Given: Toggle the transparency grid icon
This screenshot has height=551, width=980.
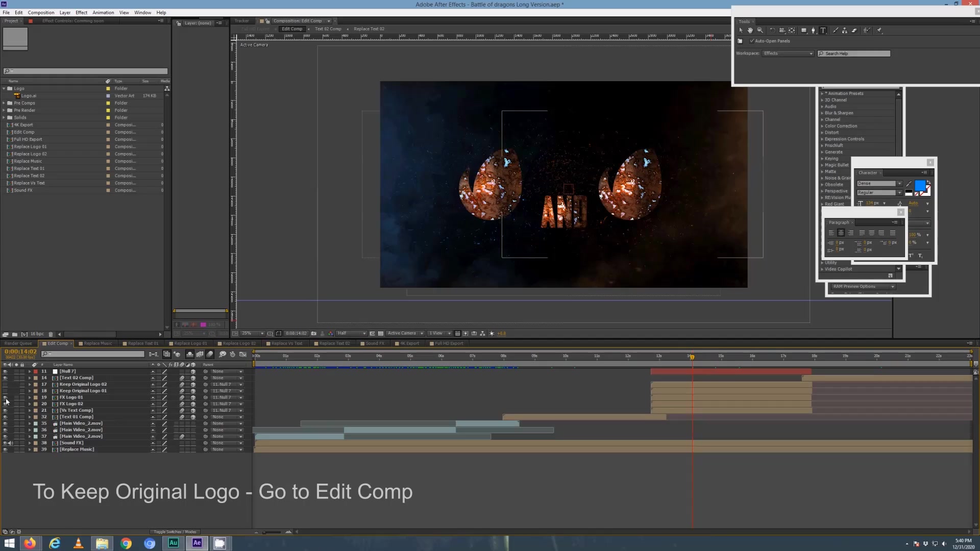Looking at the screenshot, I should coord(381,334).
